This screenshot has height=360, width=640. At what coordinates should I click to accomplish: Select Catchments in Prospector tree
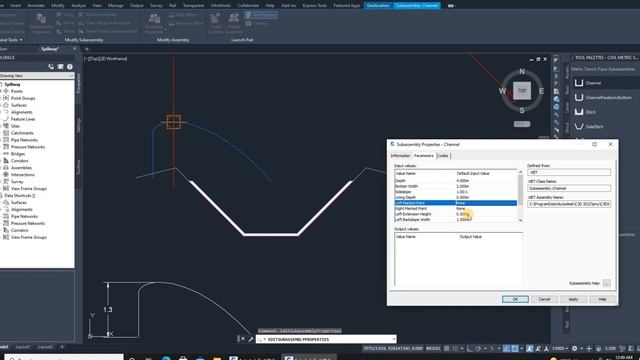tap(22, 133)
